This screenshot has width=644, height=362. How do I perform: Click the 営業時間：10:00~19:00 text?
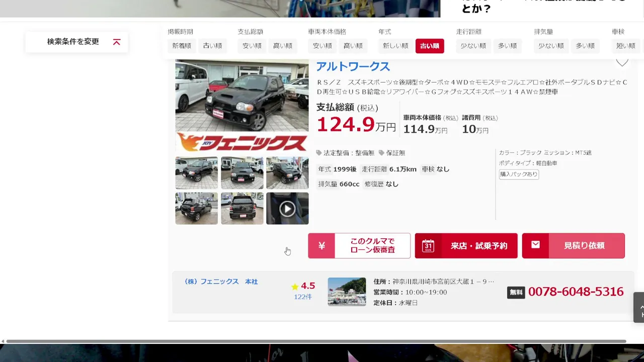(410, 292)
